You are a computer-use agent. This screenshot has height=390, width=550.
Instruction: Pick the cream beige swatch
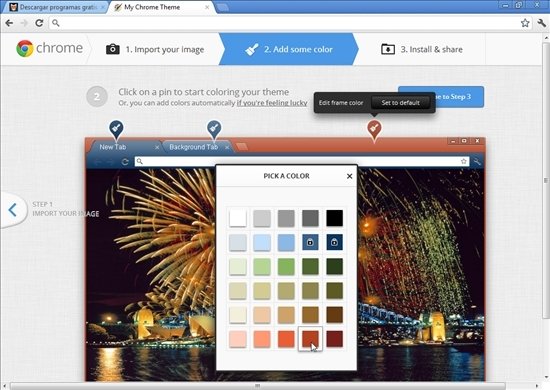[238, 315]
